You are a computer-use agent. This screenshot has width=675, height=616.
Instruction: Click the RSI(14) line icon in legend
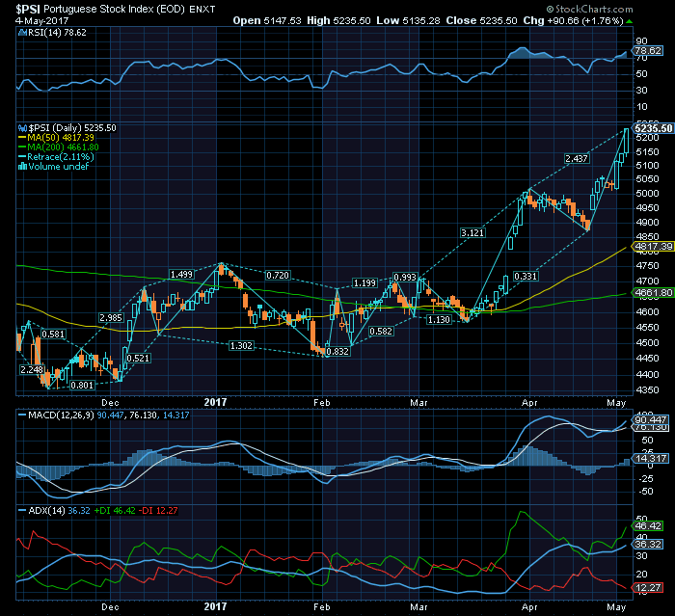tap(22, 32)
